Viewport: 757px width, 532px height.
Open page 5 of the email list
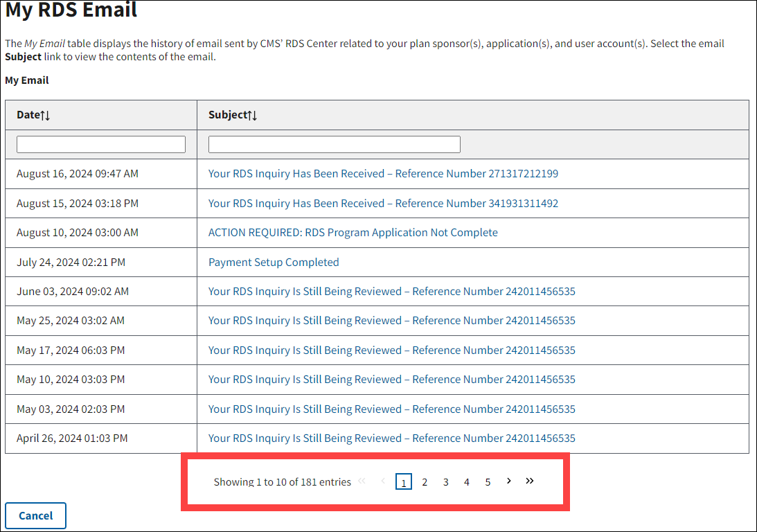(488, 482)
